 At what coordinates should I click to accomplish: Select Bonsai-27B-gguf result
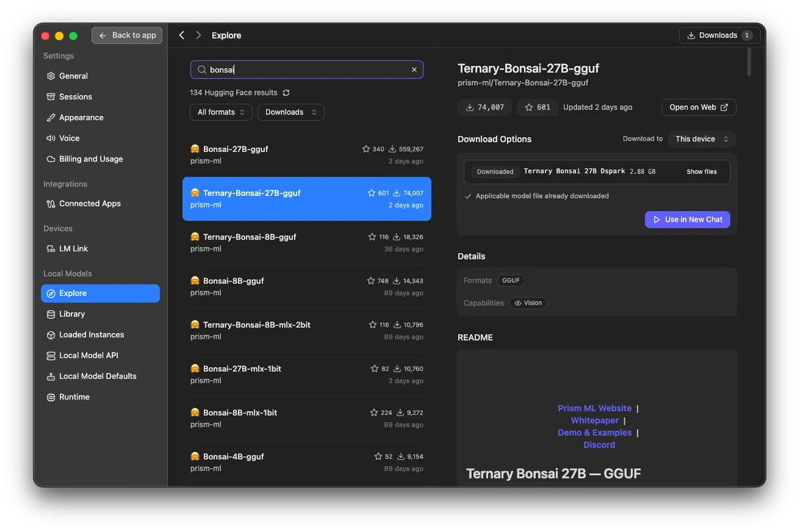pos(307,155)
